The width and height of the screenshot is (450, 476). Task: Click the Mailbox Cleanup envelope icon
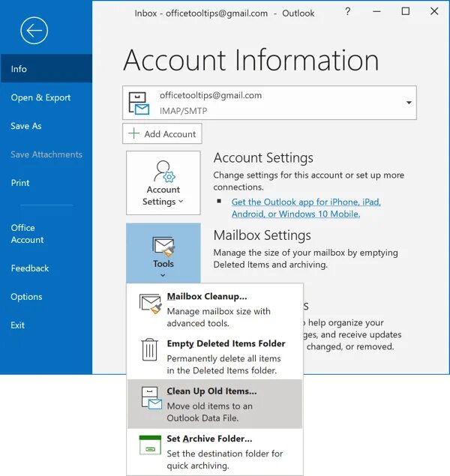(x=150, y=304)
